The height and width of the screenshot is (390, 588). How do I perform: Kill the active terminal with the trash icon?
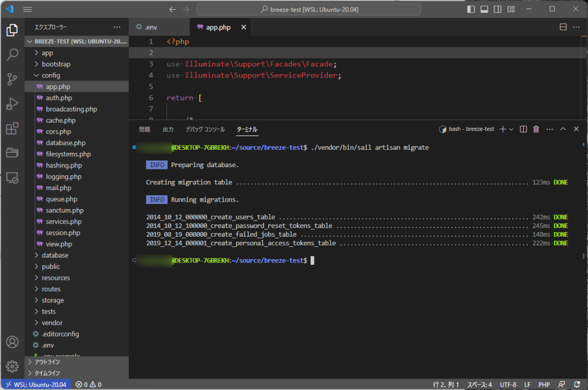click(536, 129)
